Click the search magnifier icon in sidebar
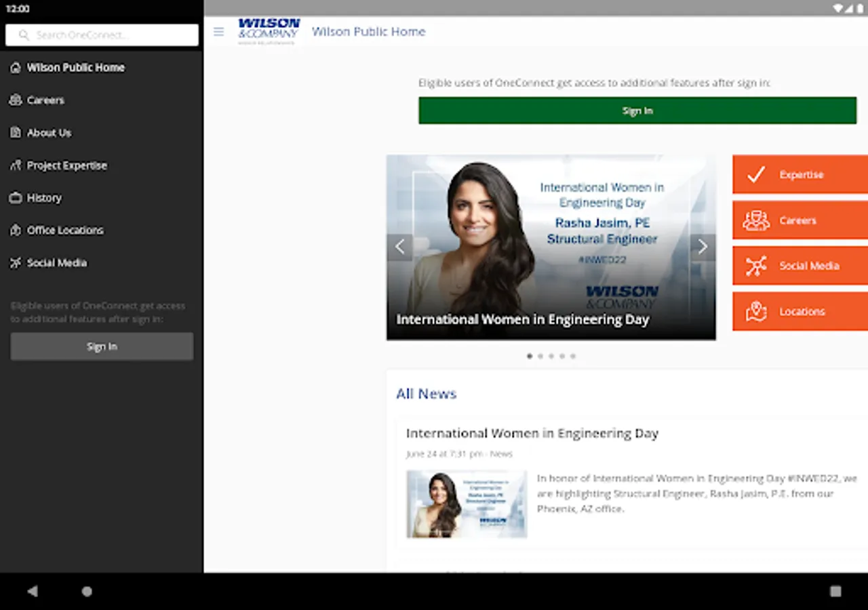Screen dimensions: 868x610 [x=24, y=35]
